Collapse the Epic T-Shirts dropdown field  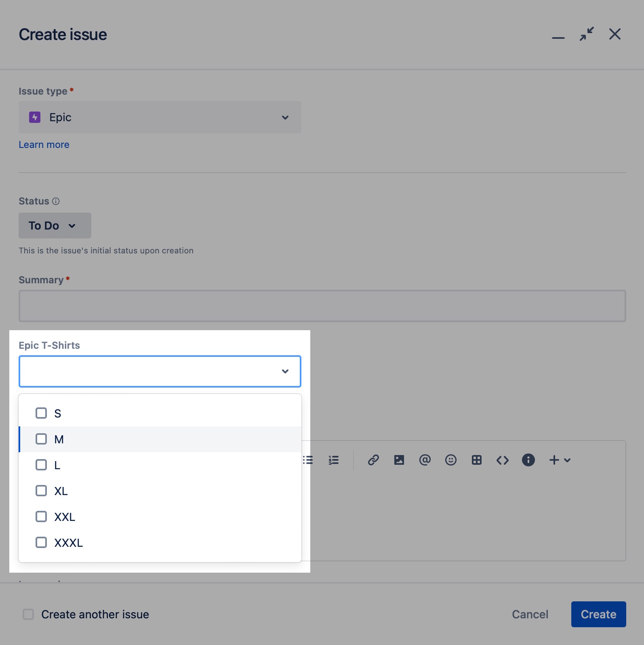click(285, 371)
